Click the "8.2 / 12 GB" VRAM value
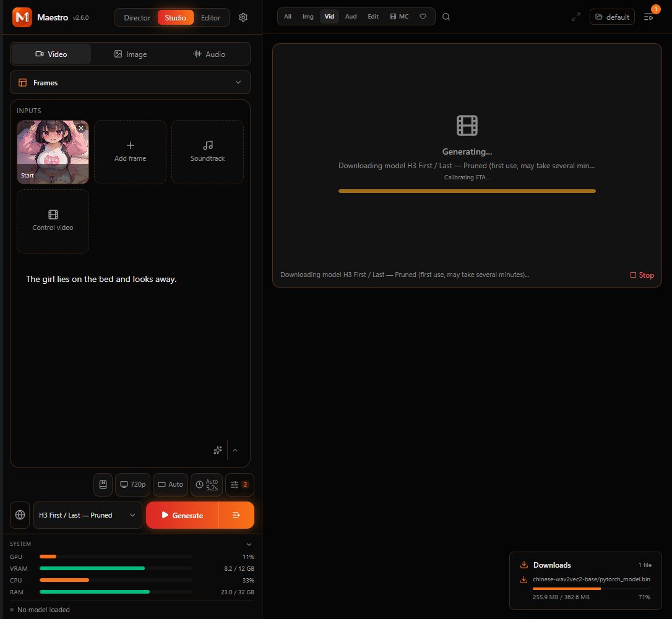Image resolution: width=672 pixels, height=619 pixels. point(239,568)
